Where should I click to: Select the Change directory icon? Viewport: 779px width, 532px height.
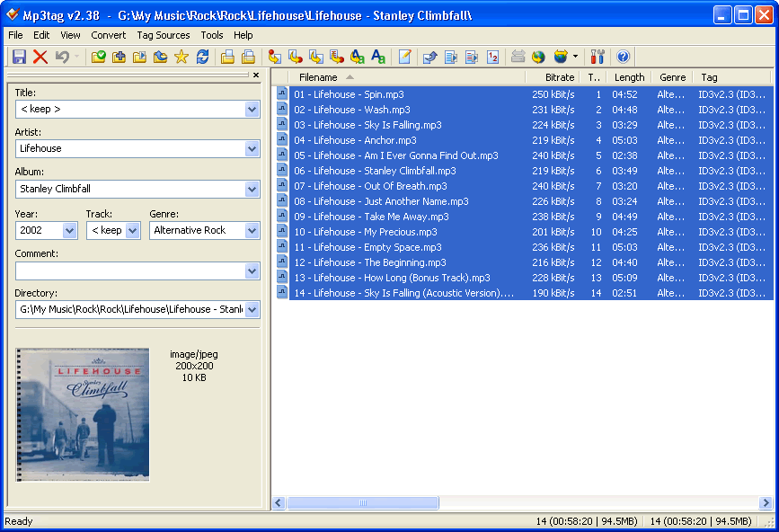[x=98, y=56]
